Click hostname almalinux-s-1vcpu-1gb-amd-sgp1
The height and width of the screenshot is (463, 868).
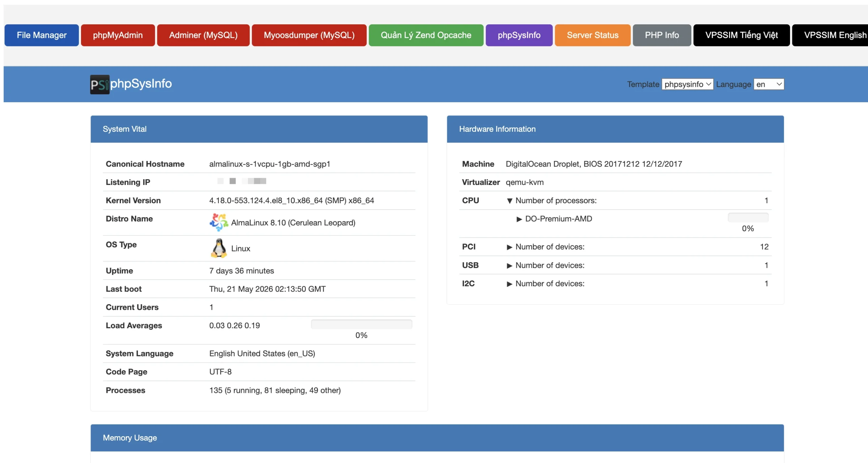pyautogui.click(x=270, y=164)
